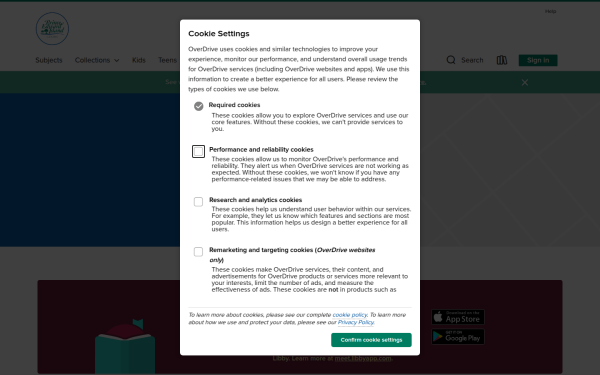Click the Google Play download badge
This screenshot has height=375, width=600.
pos(458,337)
